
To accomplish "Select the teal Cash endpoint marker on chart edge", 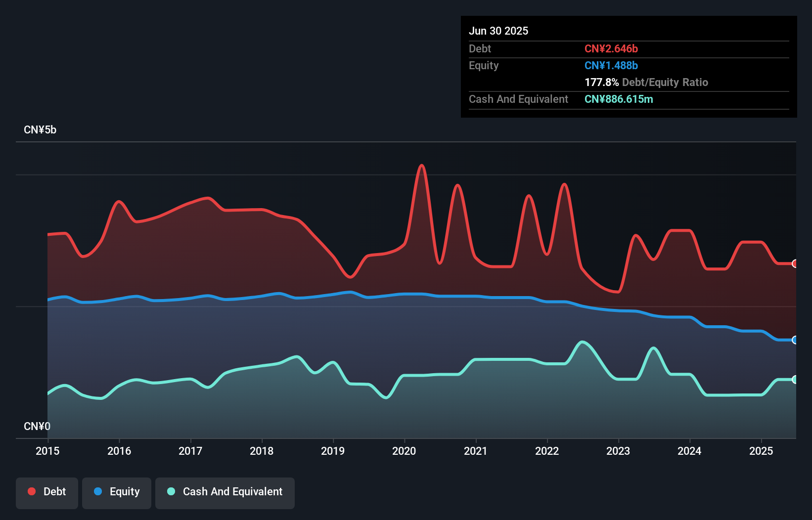I will click(794, 379).
